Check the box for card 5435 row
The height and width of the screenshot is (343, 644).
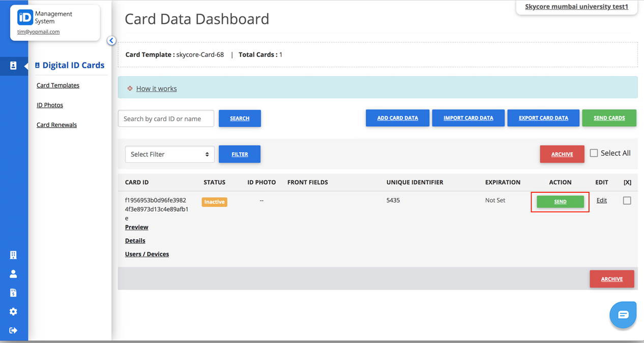(627, 201)
